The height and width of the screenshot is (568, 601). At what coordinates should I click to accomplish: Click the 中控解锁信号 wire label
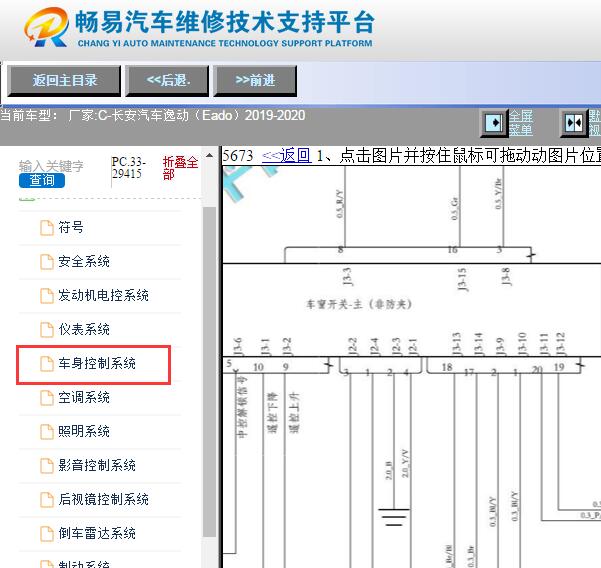point(241,407)
